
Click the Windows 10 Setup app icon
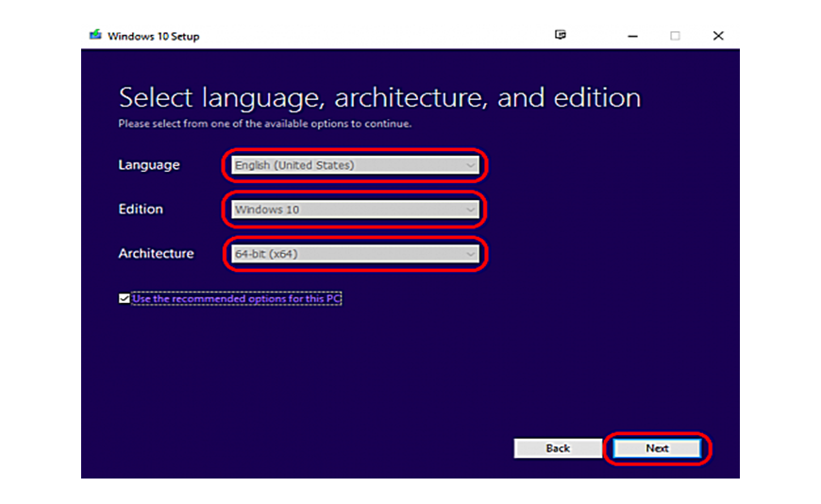pos(95,35)
